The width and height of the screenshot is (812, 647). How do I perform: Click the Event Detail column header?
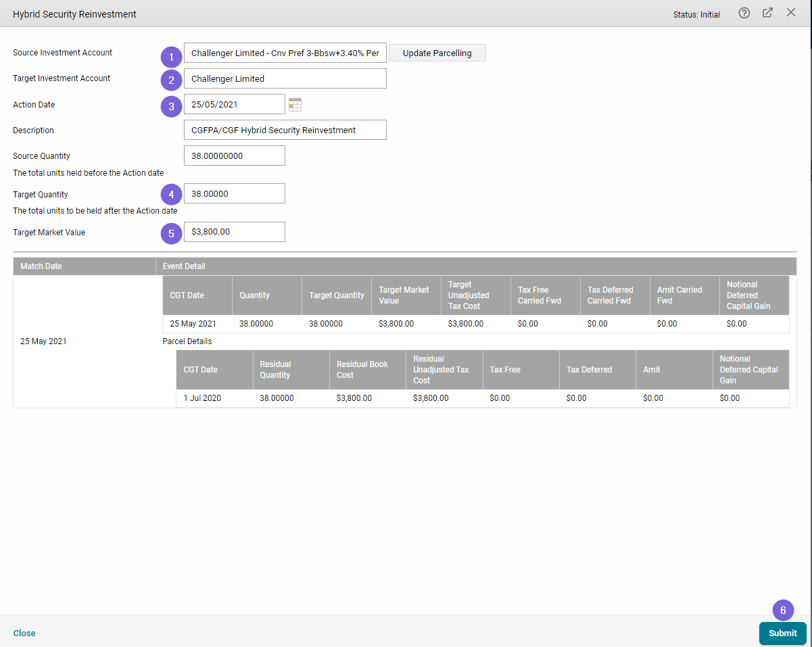click(x=476, y=266)
